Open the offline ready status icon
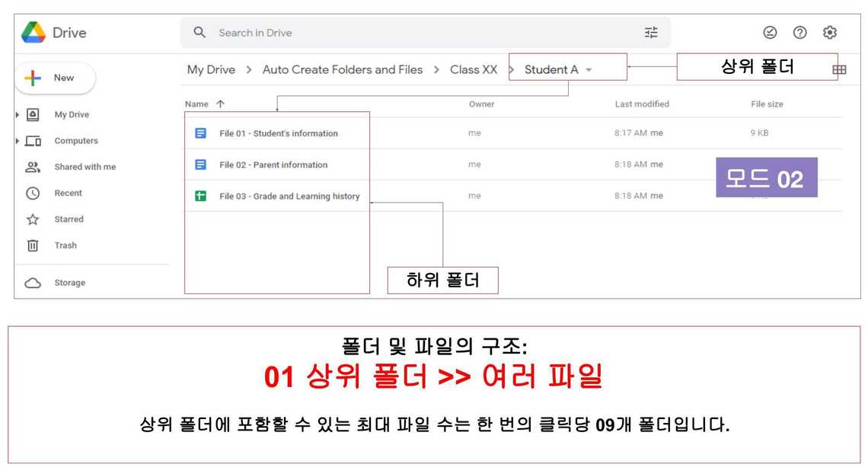This screenshot has width=868, height=474. point(770,33)
